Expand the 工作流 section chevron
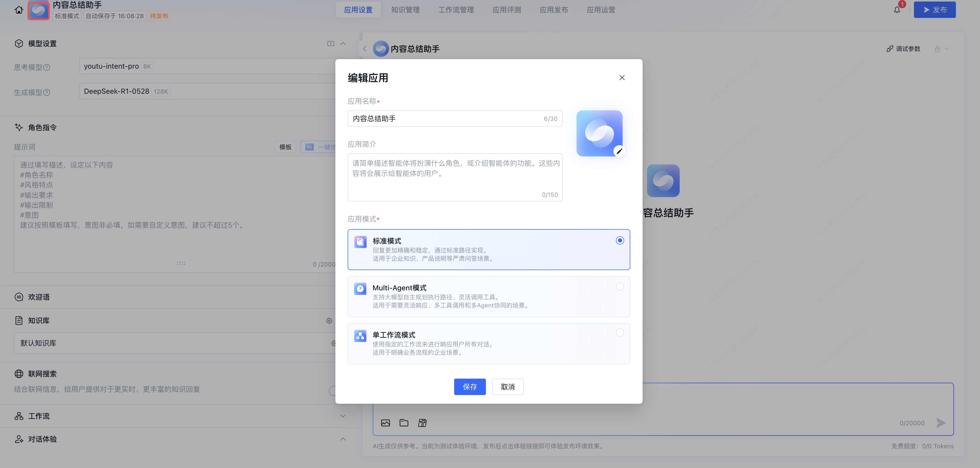Viewport: 980px width, 468px height. (343, 416)
